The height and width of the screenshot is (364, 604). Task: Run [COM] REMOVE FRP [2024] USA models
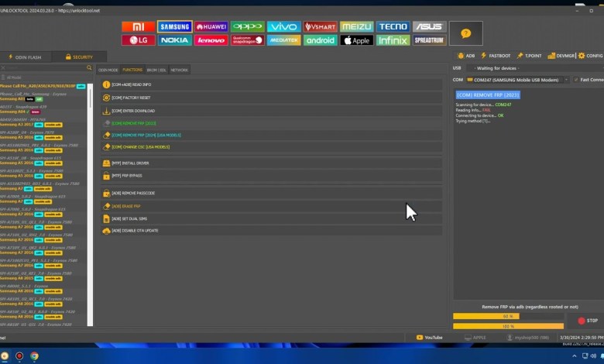point(272,136)
